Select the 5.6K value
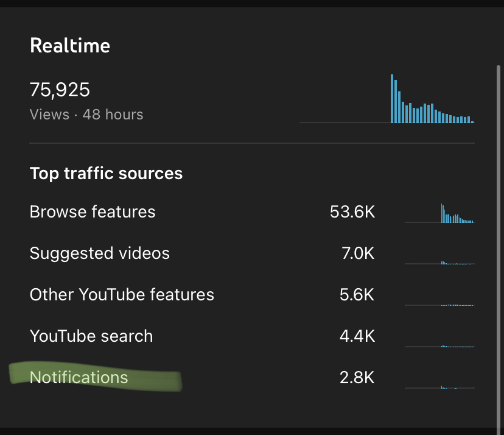Image resolution: width=504 pixels, height=435 pixels. click(357, 294)
